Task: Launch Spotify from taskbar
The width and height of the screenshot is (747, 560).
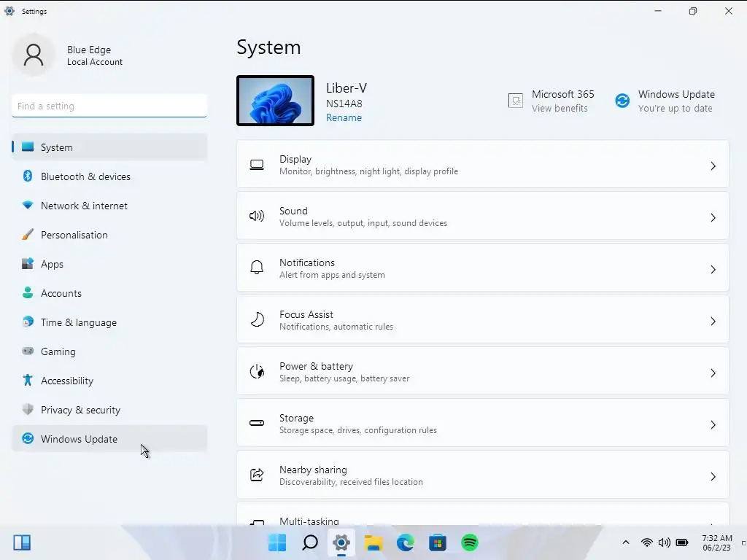Action: pos(470,542)
